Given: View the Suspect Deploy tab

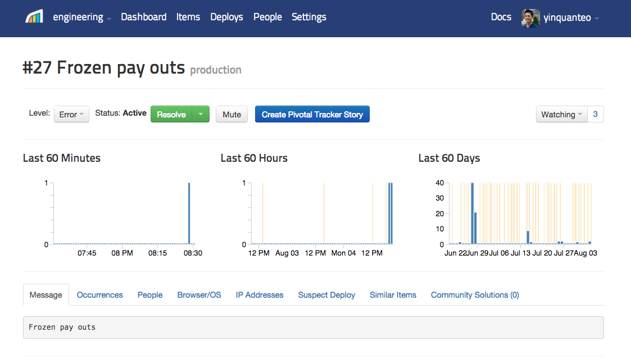Looking at the screenshot, I should click(x=327, y=295).
